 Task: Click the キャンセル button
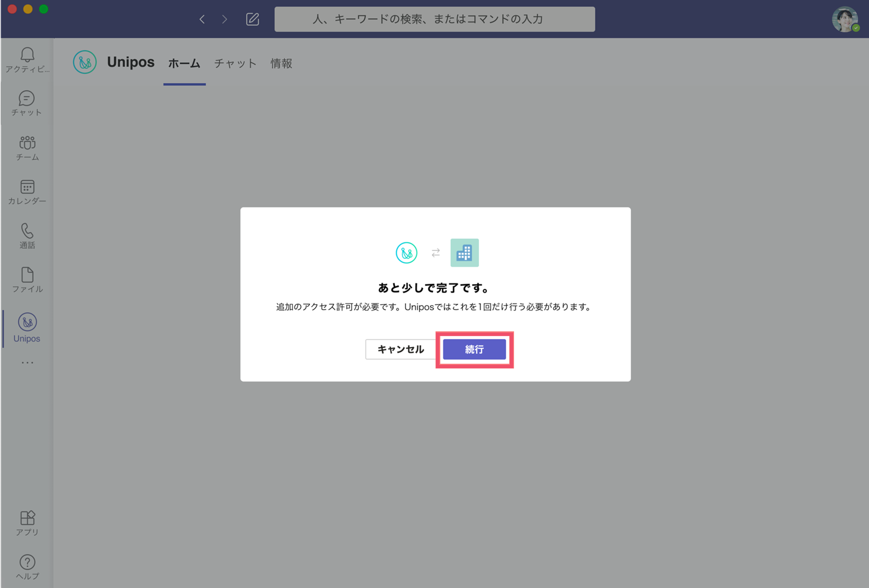[x=401, y=349]
